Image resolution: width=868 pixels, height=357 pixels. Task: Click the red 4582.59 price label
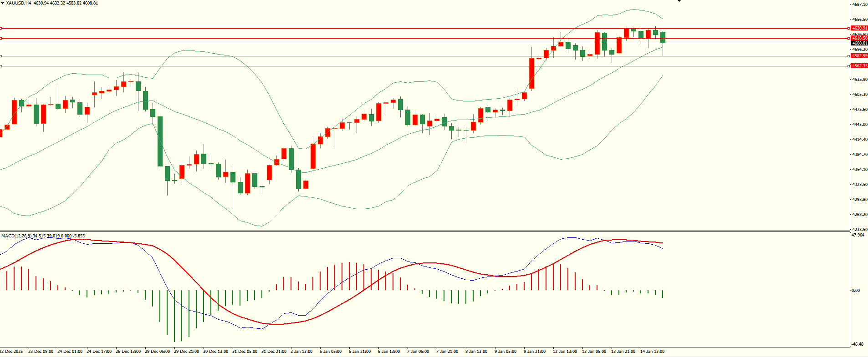[x=859, y=56]
